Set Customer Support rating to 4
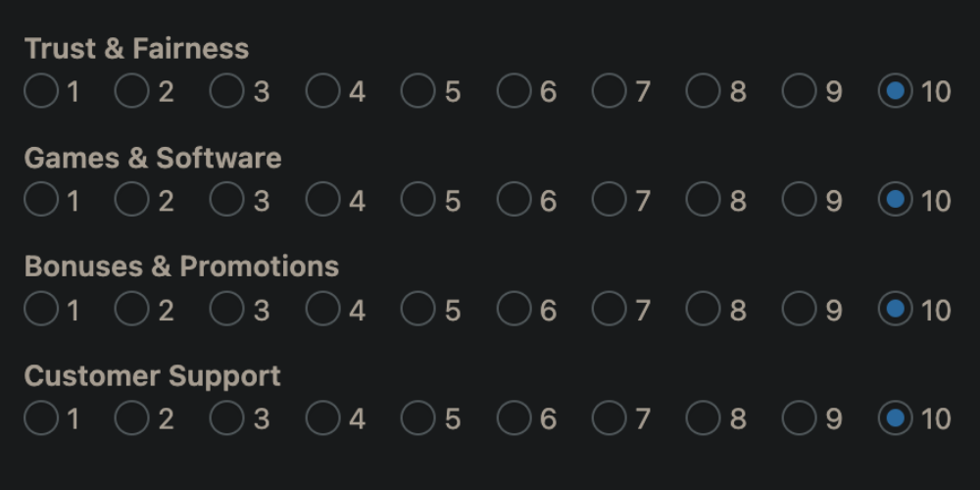This screenshot has height=490, width=980. 322,419
